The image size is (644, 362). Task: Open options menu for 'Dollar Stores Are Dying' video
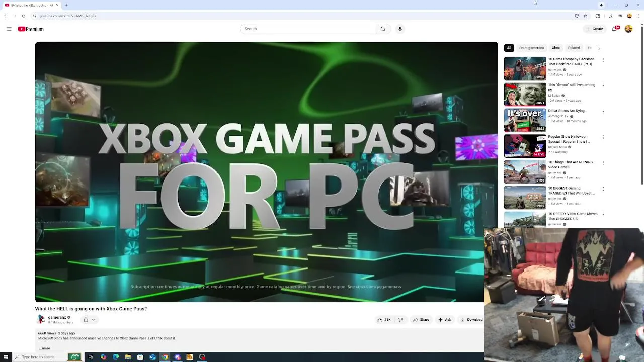pyautogui.click(x=603, y=112)
